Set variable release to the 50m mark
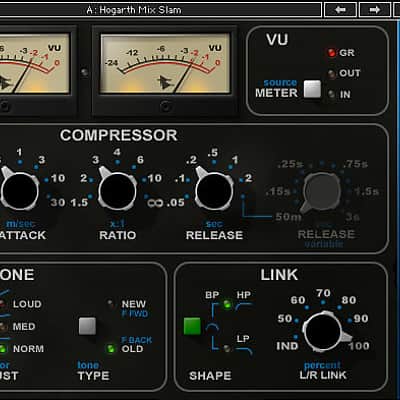 click(288, 217)
